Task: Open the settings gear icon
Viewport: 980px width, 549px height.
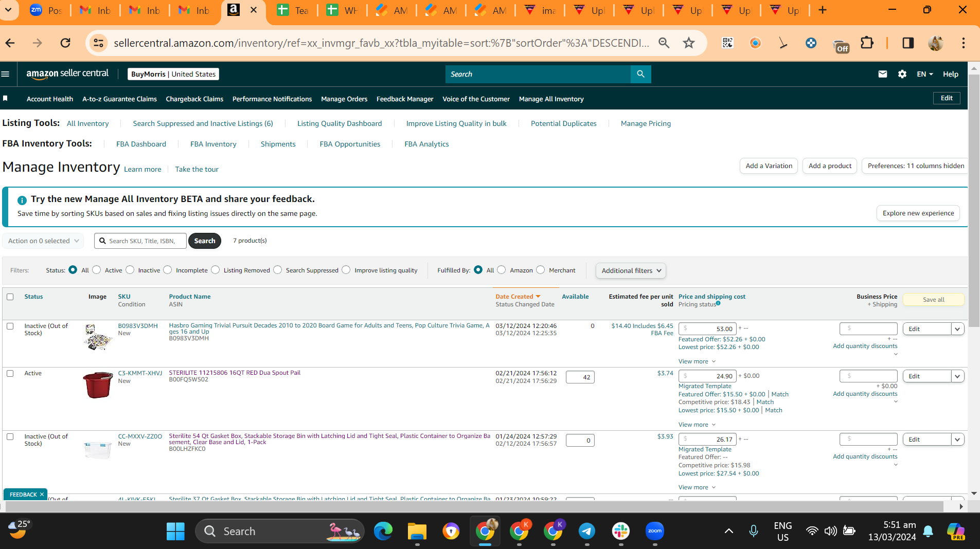Action: tap(902, 74)
